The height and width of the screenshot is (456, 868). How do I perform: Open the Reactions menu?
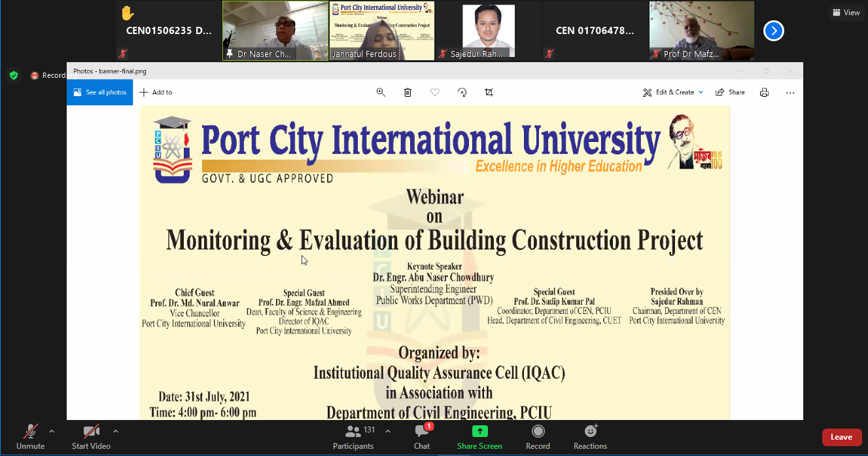pos(590,437)
